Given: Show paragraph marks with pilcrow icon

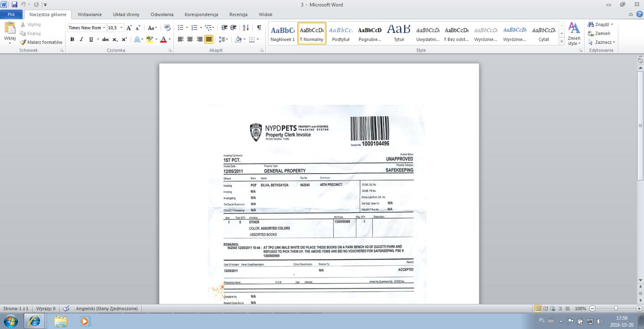Looking at the screenshot, I should pyautogui.click(x=259, y=27).
